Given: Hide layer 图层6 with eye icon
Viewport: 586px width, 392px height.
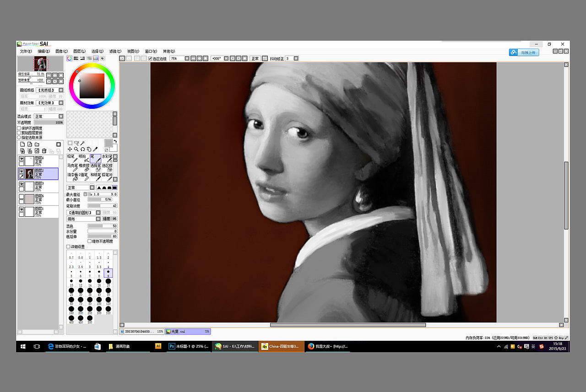Looking at the screenshot, I should pos(22,158).
